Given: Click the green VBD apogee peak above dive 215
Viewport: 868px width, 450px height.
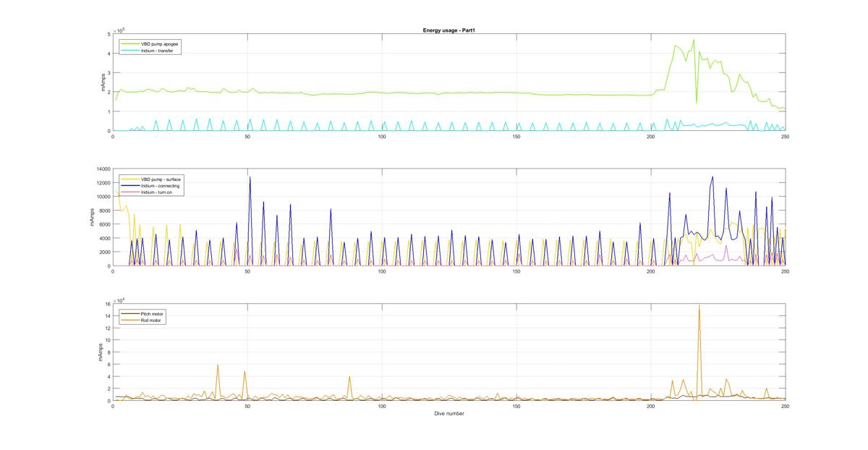Looking at the screenshot, I should [693, 40].
